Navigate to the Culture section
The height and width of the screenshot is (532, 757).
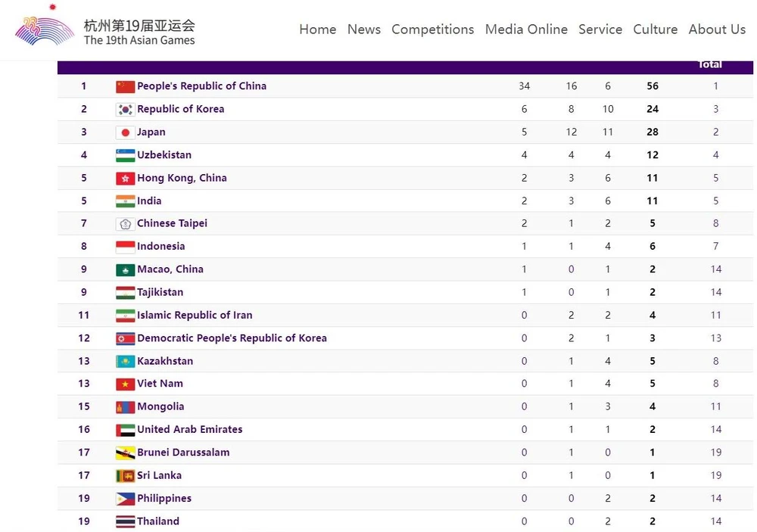point(655,30)
